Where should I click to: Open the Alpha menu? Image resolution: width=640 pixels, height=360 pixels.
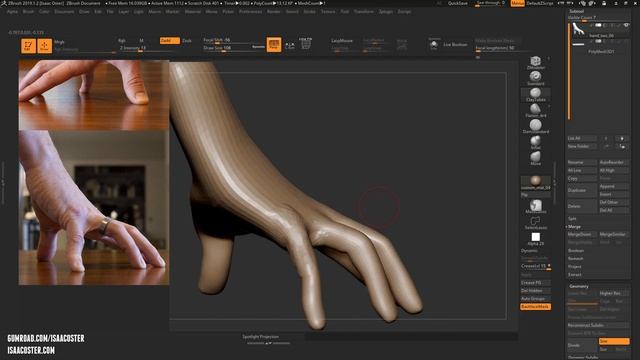click(12, 11)
